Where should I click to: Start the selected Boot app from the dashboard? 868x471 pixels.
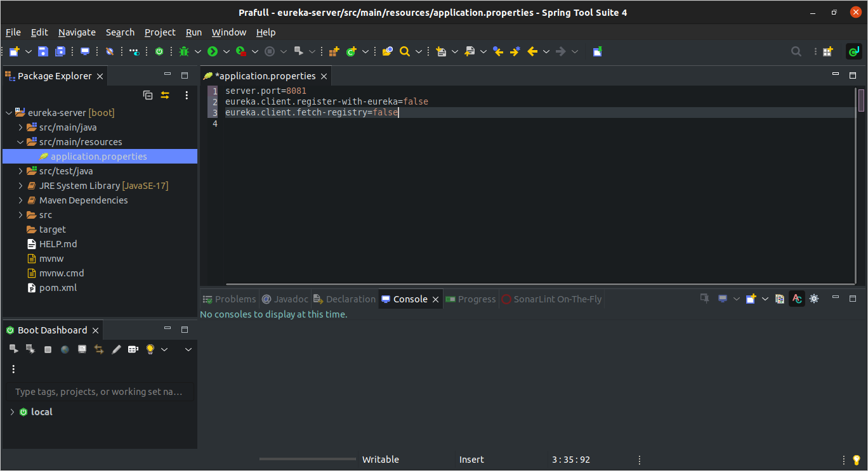(14, 349)
